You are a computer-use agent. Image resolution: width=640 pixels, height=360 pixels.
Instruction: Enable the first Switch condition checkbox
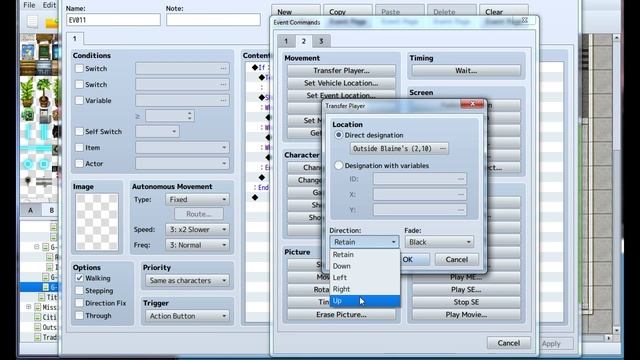79,69
